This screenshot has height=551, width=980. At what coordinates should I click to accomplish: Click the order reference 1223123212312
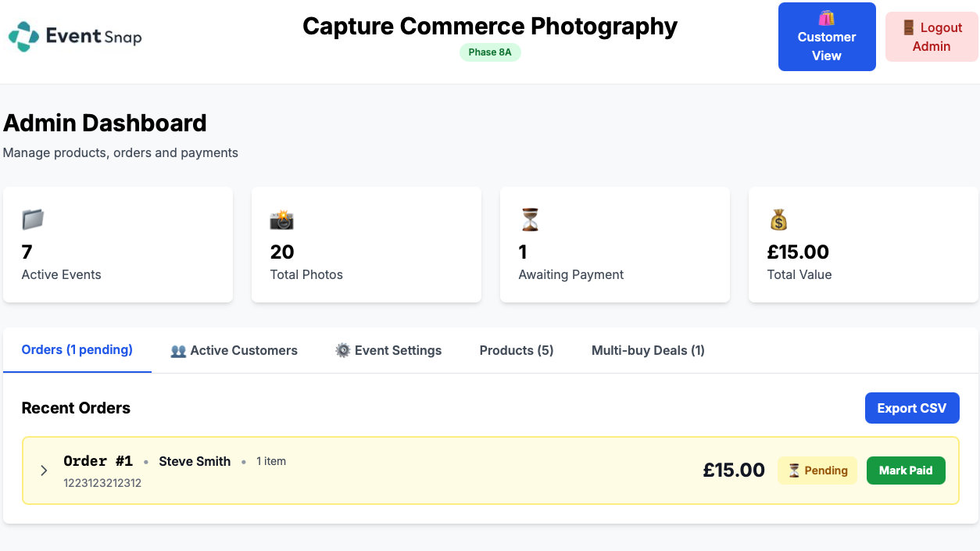click(x=102, y=483)
